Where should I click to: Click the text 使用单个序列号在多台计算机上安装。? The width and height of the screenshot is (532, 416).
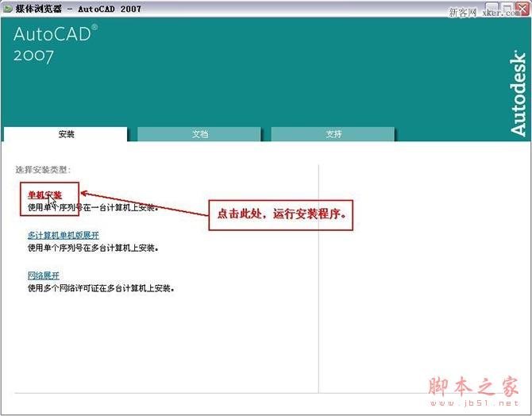94,248
